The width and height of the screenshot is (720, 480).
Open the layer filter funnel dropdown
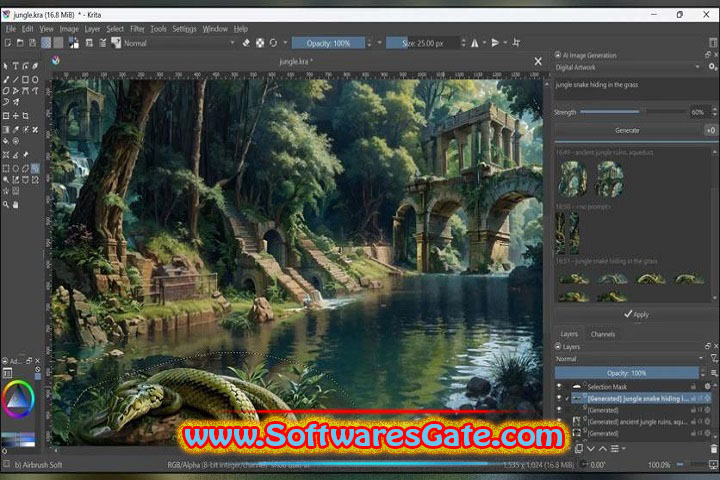click(714, 359)
